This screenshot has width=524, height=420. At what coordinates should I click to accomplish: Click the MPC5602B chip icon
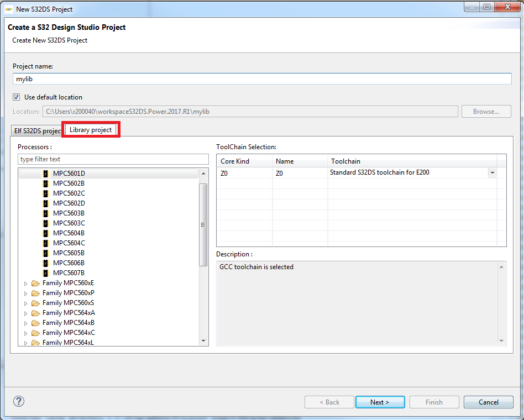click(x=46, y=183)
